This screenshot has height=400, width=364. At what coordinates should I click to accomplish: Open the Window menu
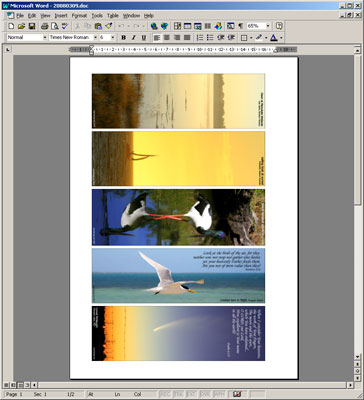click(131, 16)
